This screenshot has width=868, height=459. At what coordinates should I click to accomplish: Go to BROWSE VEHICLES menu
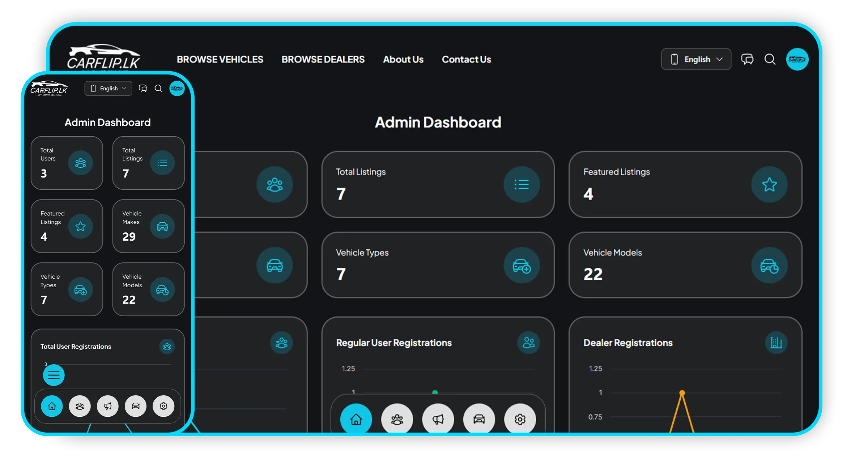[x=220, y=59]
